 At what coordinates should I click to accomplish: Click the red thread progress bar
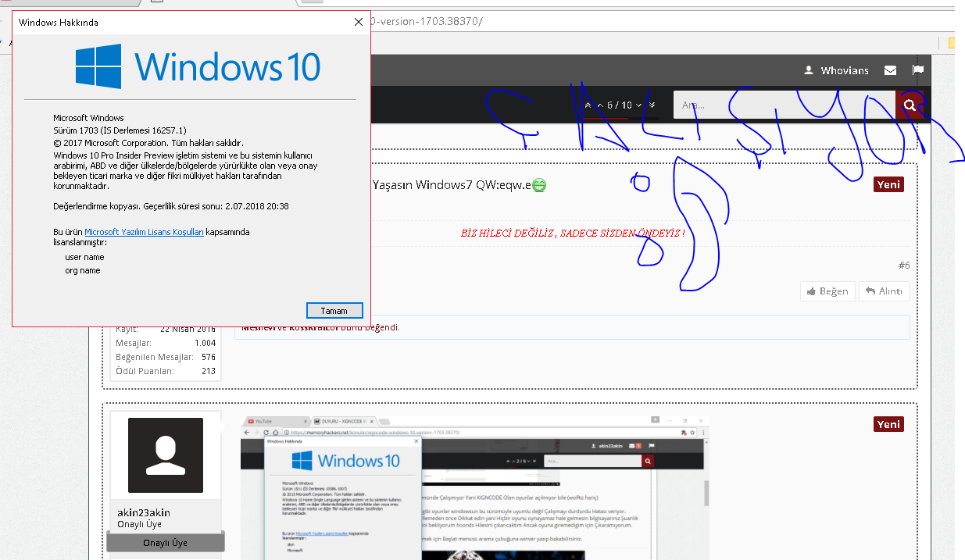click(606, 118)
